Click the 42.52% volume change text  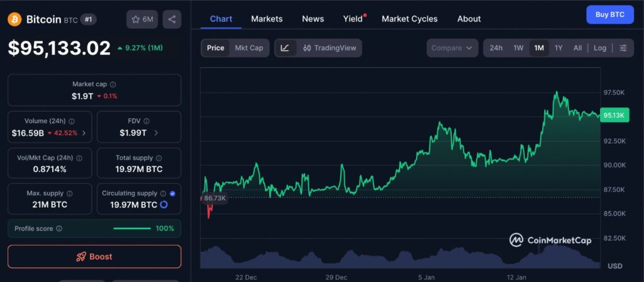pyautogui.click(x=65, y=133)
